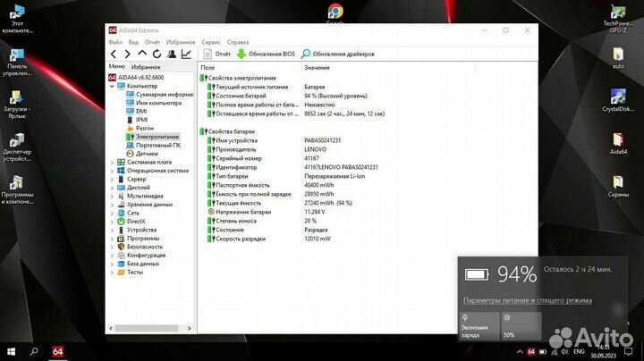Open TechPowerUp GPU-Z desktop icon
The height and width of the screenshot is (361, 644).
pos(618,19)
